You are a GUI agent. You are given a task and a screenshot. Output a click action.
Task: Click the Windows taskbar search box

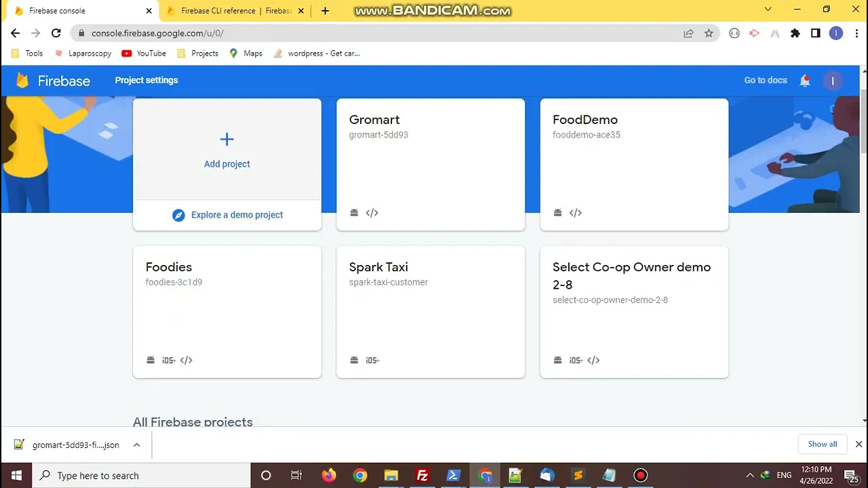point(142,475)
